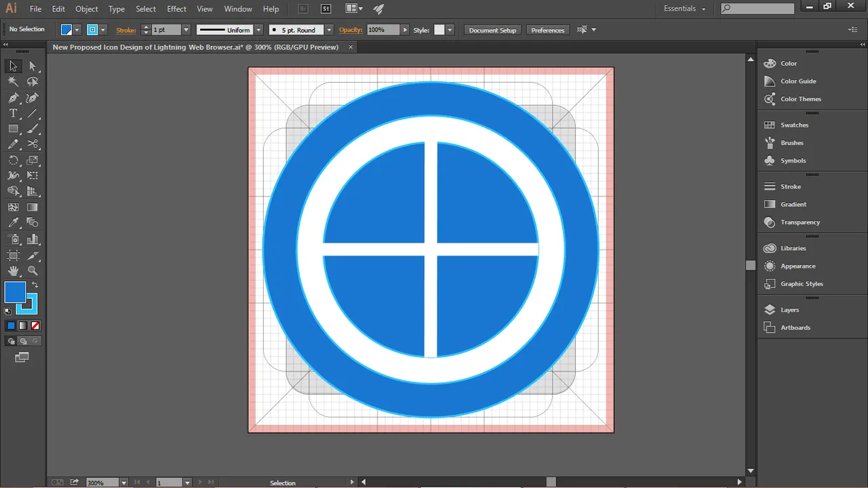Set paint mode to None
This screenshot has width=868, height=488.
(35, 326)
